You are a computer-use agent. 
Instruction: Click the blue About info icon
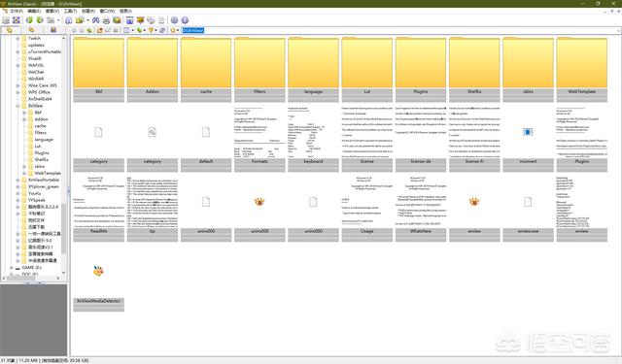click(x=185, y=20)
